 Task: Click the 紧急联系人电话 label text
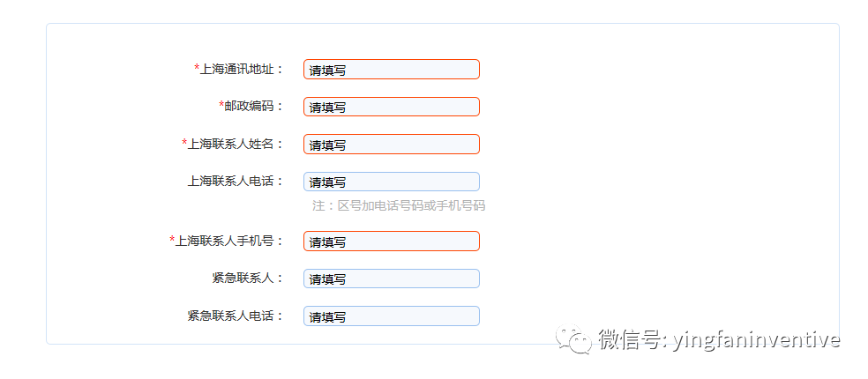235,315
